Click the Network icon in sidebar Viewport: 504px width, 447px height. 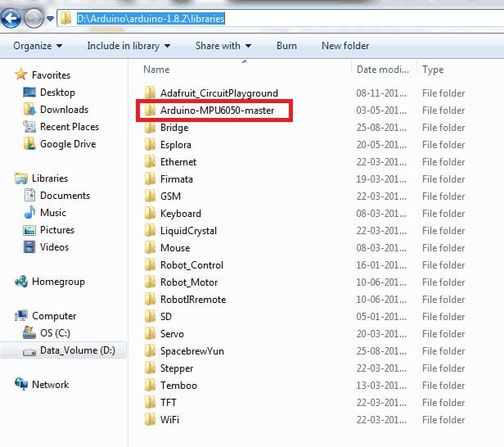[x=21, y=385]
